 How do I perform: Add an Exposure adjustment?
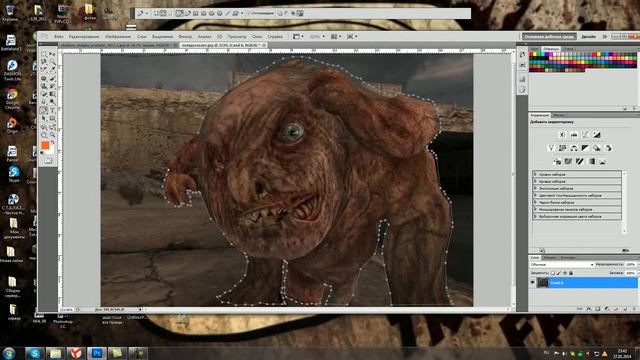[x=597, y=135]
